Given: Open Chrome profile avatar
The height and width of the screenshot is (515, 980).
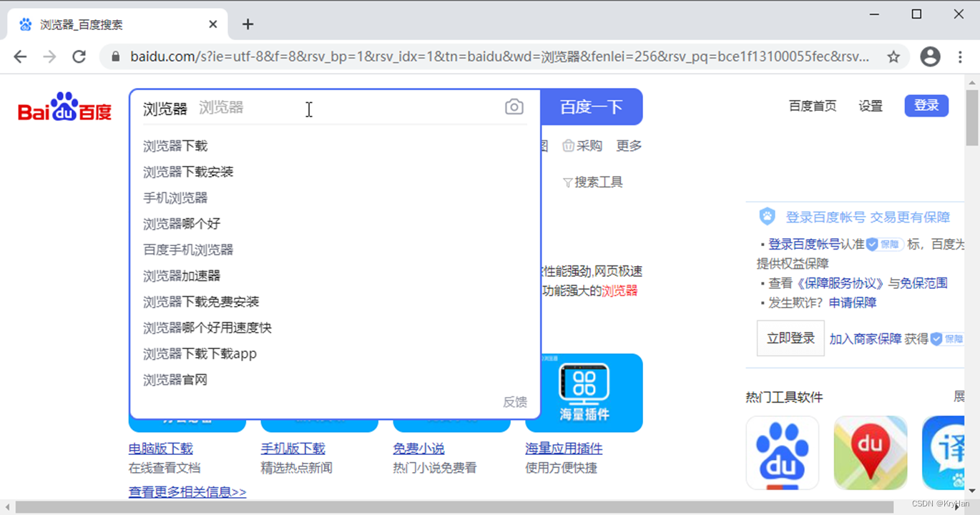Looking at the screenshot, I should [930, 57].
